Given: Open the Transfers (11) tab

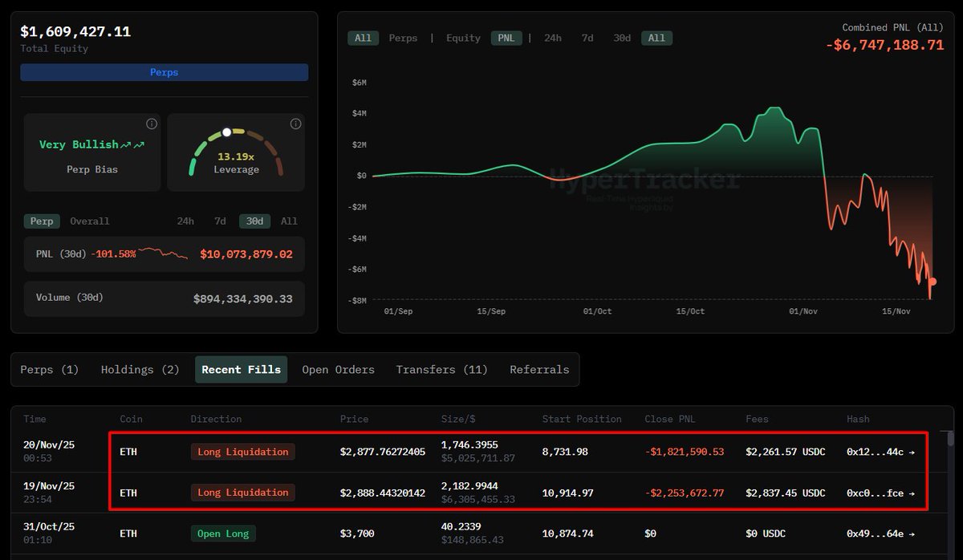Looking at the screenshot, I should click(x=441, y=370).
